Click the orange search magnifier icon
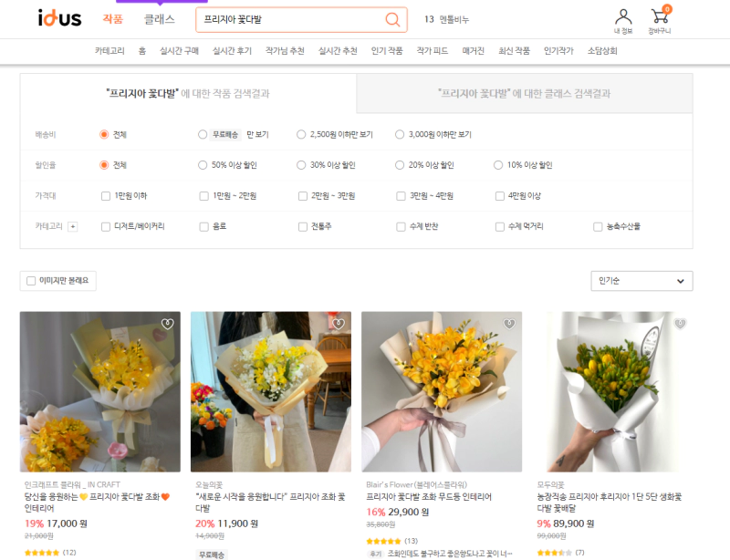The image size is (730, 560). coord(391,18)
